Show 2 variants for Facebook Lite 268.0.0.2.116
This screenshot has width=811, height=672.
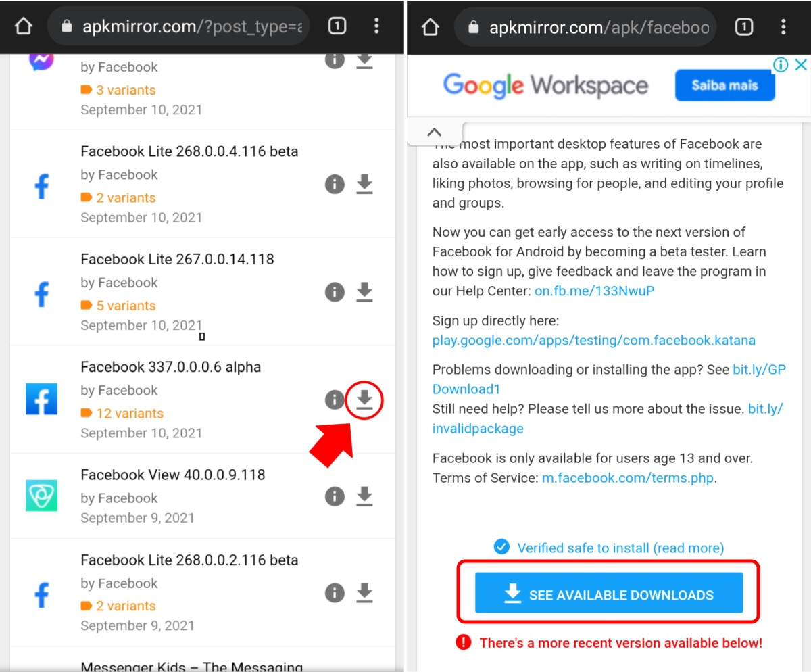click(118, 606)
